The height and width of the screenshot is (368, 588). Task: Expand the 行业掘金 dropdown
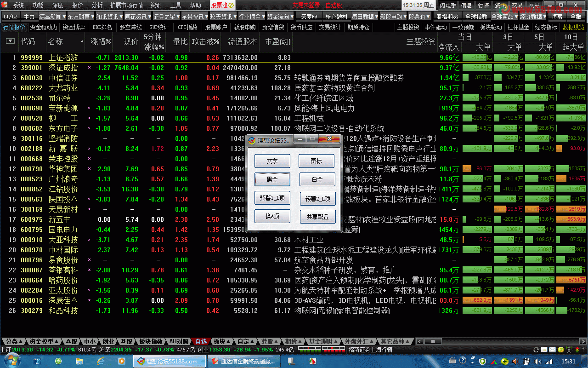coord(252,17)
